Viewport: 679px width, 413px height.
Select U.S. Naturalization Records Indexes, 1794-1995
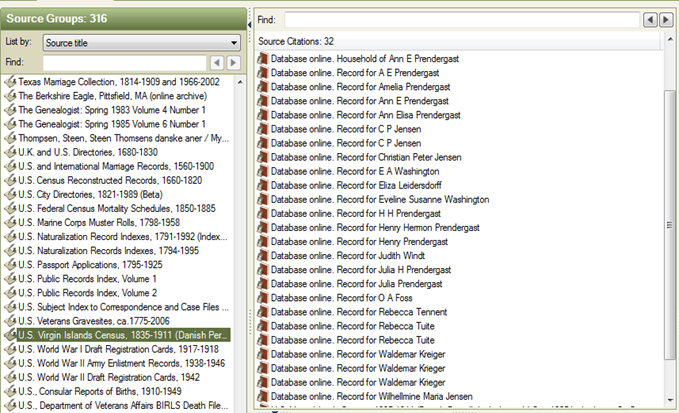pos(109,251)
